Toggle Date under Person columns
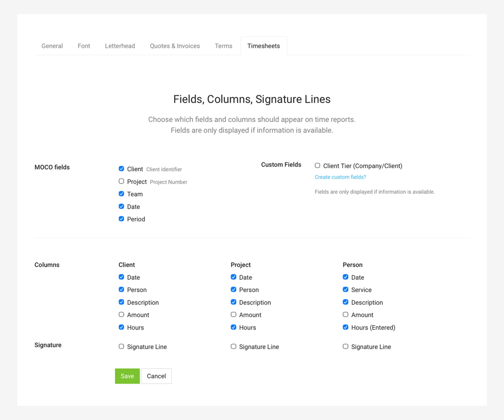 click(x=346, y=277)
